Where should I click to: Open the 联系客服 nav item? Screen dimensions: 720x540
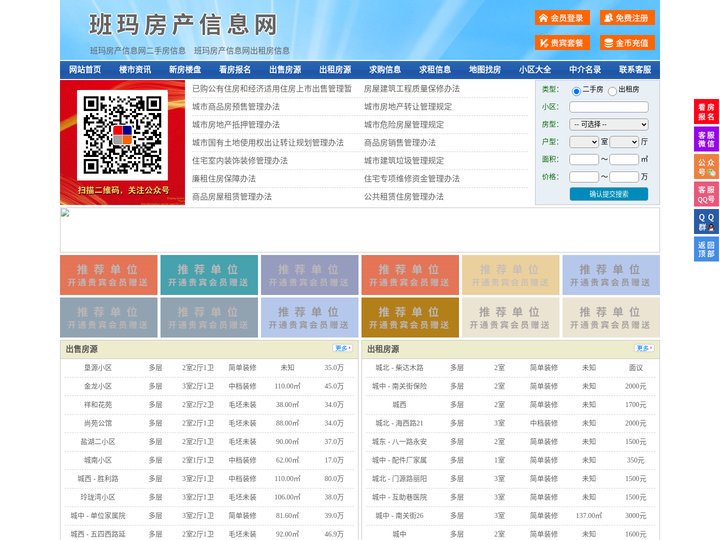coord(635,70)
